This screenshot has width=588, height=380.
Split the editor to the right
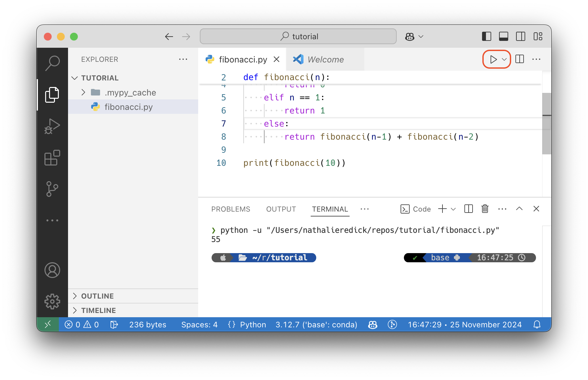520,59
